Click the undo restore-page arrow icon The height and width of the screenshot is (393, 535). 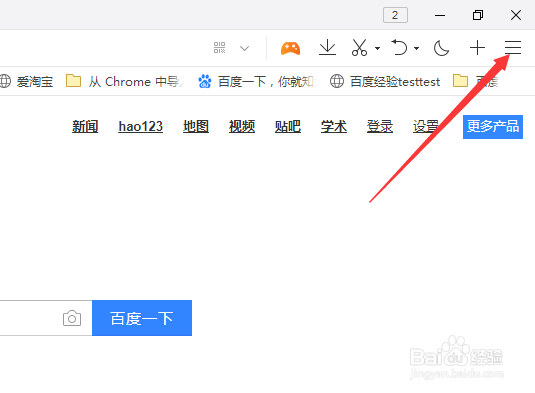pyautogui.click(x=399, y=47)
